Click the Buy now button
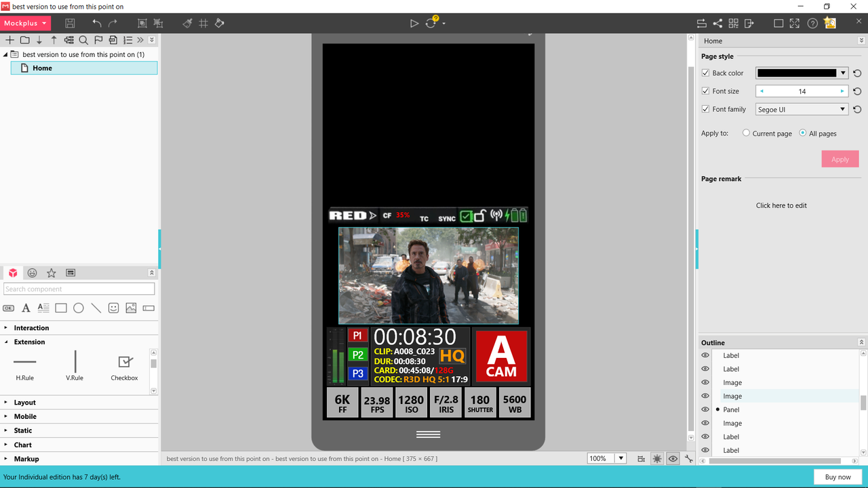Viewport: 868px width, 488px height. click(x=838, y=477)
